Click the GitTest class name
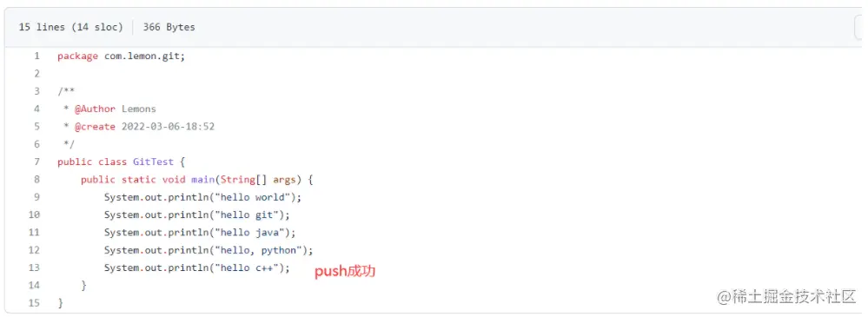Viewport: 868px width, 317px height. pos(153,162)
